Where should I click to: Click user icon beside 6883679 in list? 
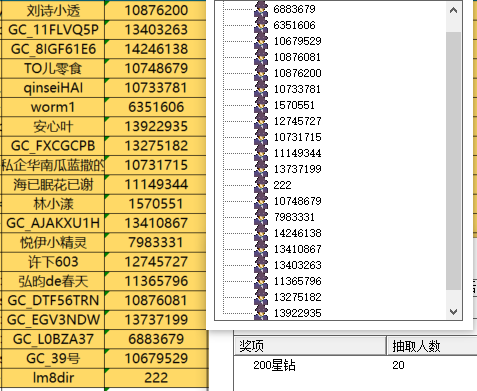261,9
